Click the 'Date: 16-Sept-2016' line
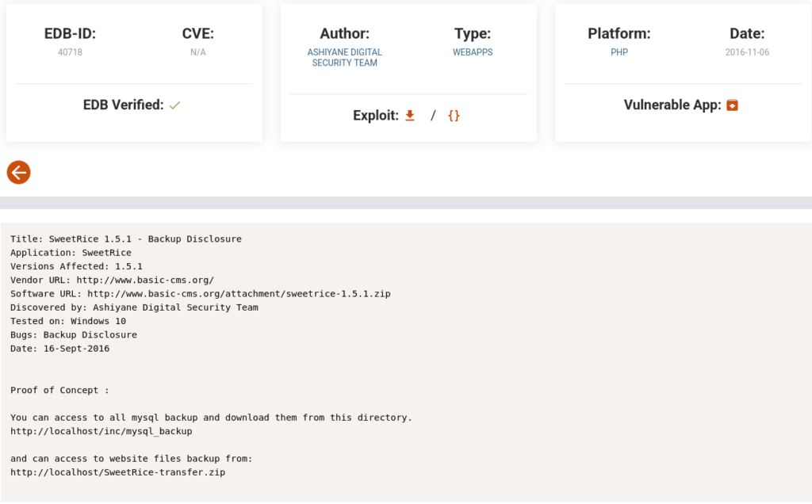This screenshot has width=812, height=504. pyautogui.click(x=59, y=349)
